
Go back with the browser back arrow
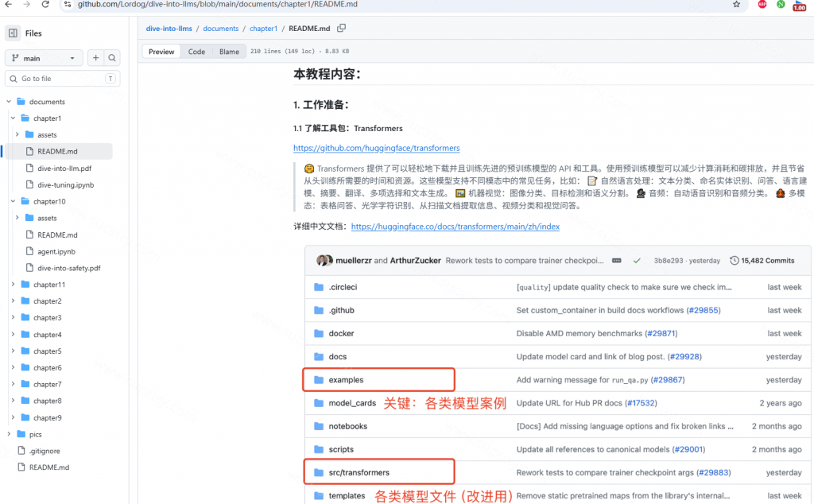coord(8,4)
